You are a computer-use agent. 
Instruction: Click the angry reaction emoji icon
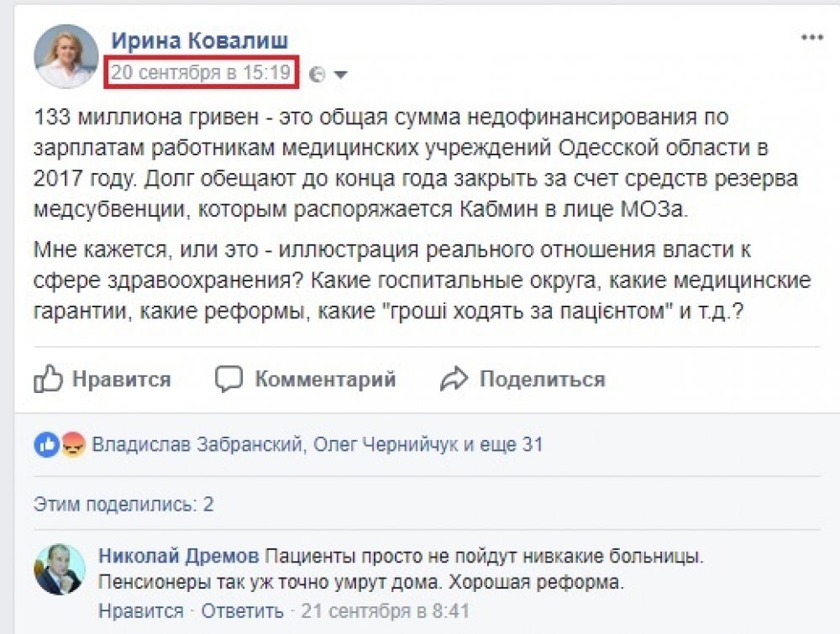(x=74, y=444)
